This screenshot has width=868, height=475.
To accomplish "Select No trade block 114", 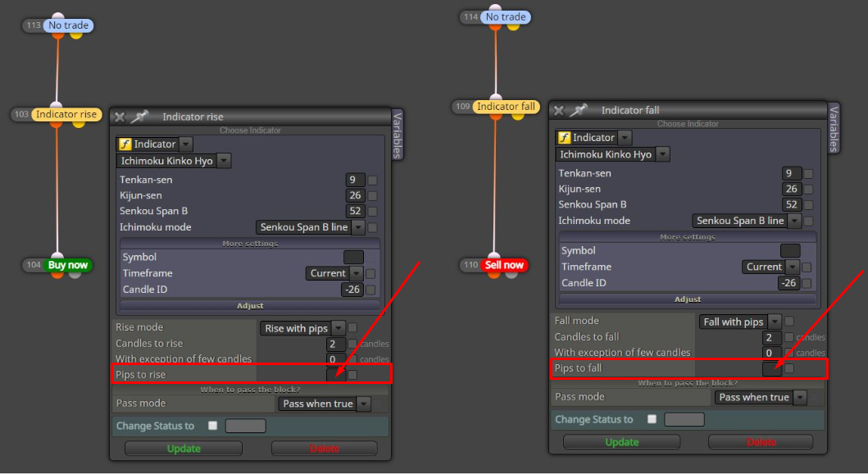I will pyautogui.click(x=506, y=17).
